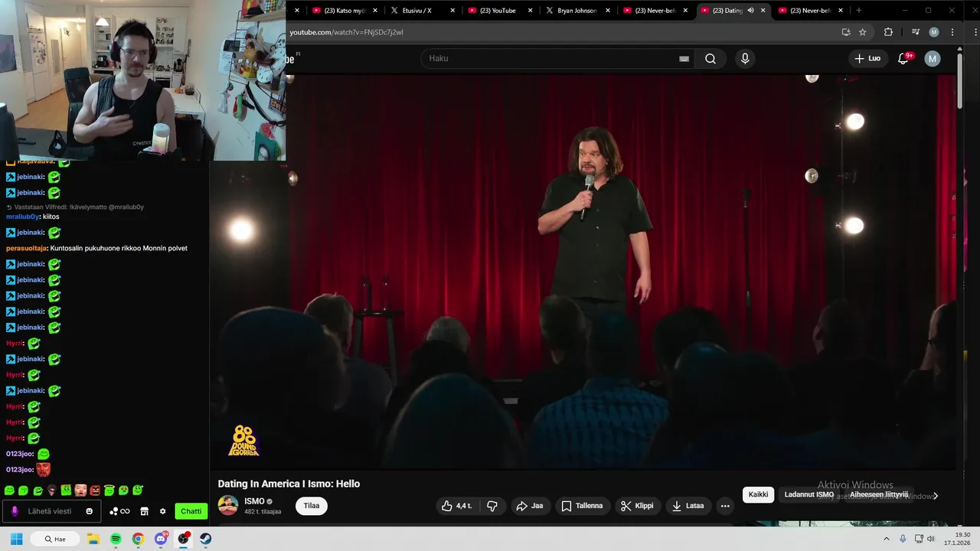Select the Ladannut ISMO filter chip
Screen dimensions: 980x551
pos(808,494)
